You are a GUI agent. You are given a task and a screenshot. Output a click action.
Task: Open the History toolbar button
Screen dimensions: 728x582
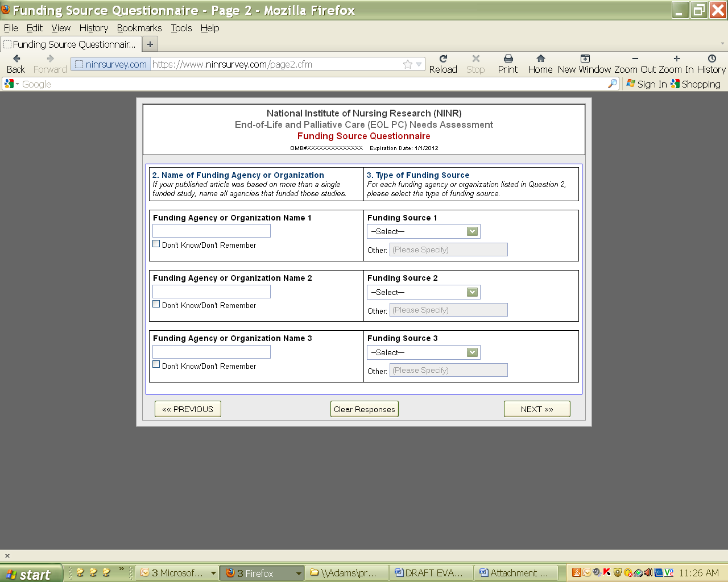(712, 64)
